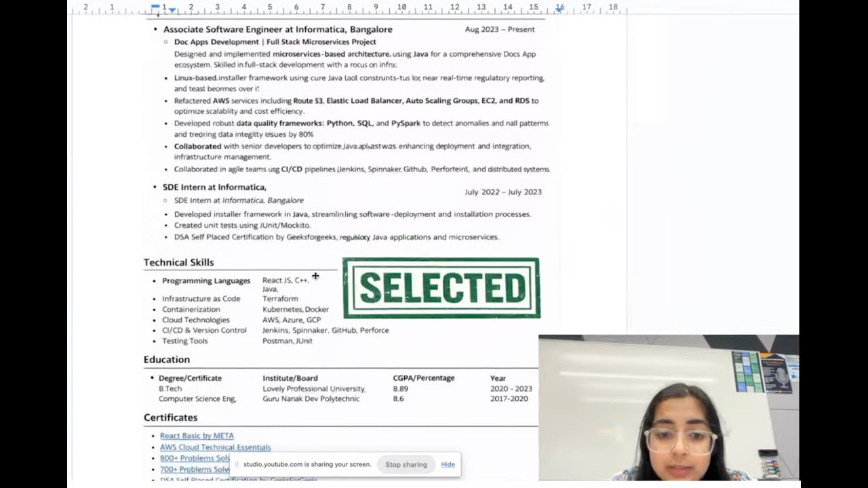This screenshot has width=868, height=488.
Task: Click the Education section heading
Action: click(167, 359)
